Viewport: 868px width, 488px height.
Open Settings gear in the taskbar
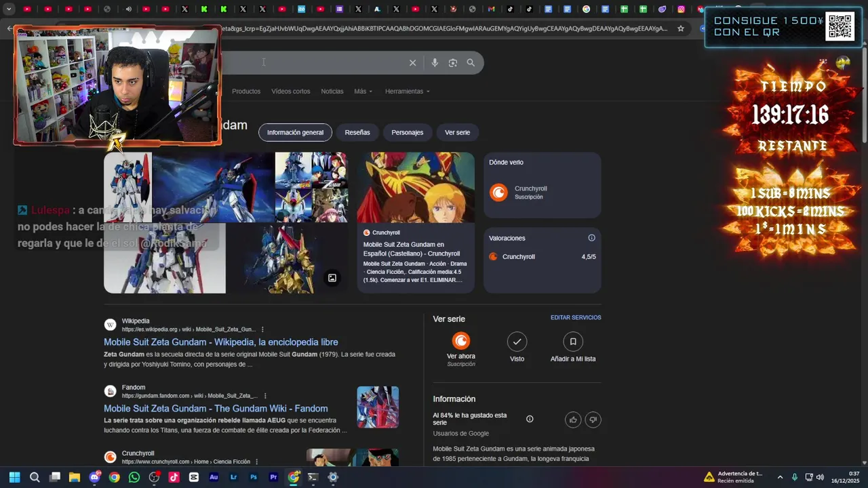coord(333,477)
